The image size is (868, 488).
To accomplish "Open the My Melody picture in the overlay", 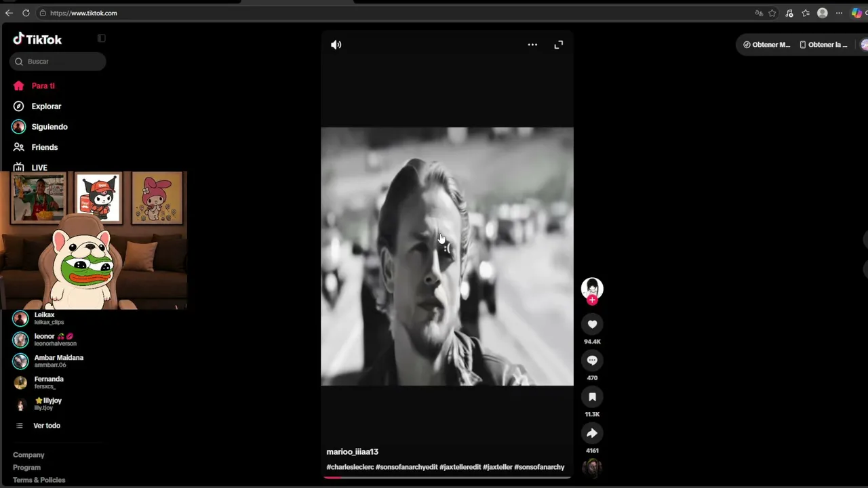I will click(x=157, y=198).
